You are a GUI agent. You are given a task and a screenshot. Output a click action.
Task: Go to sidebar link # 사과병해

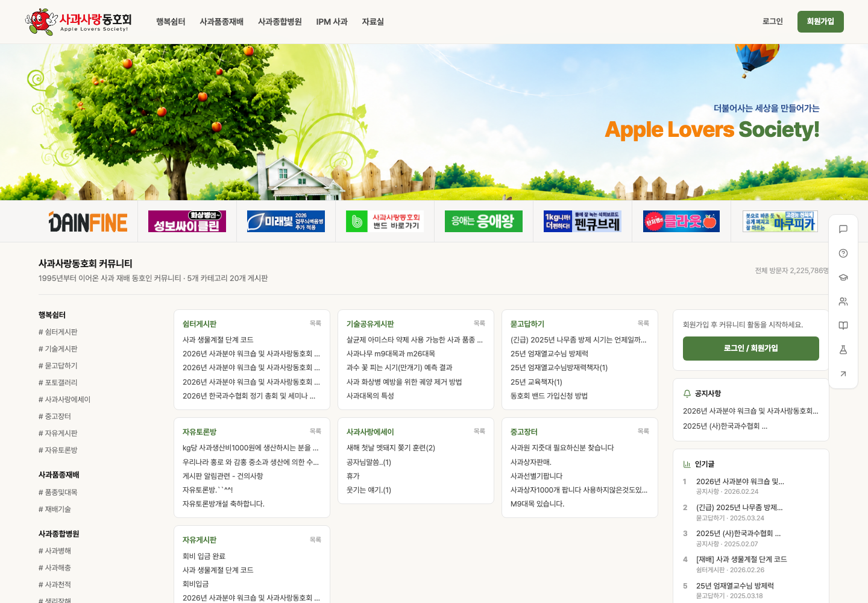(55, 551)
